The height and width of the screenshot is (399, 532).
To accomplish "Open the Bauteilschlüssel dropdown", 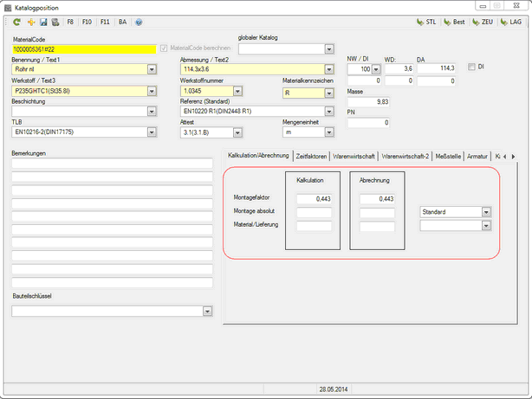I will 208,311.
